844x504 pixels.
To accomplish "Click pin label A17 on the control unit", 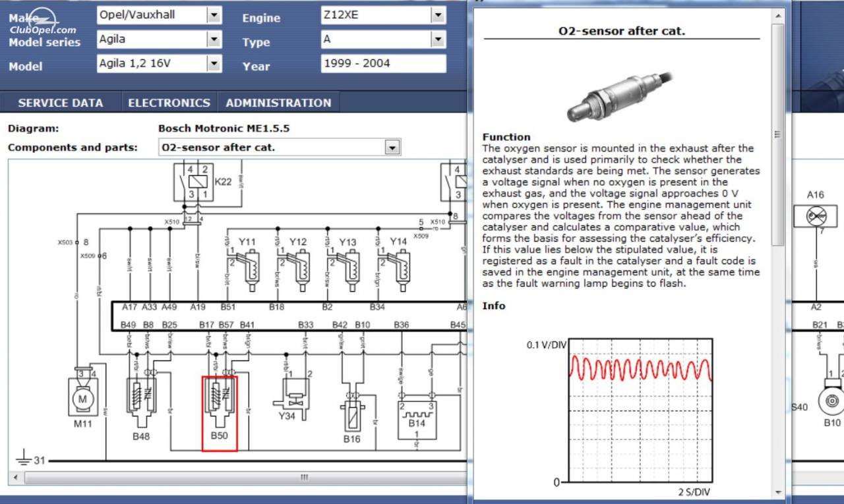I will coord(130,307).
